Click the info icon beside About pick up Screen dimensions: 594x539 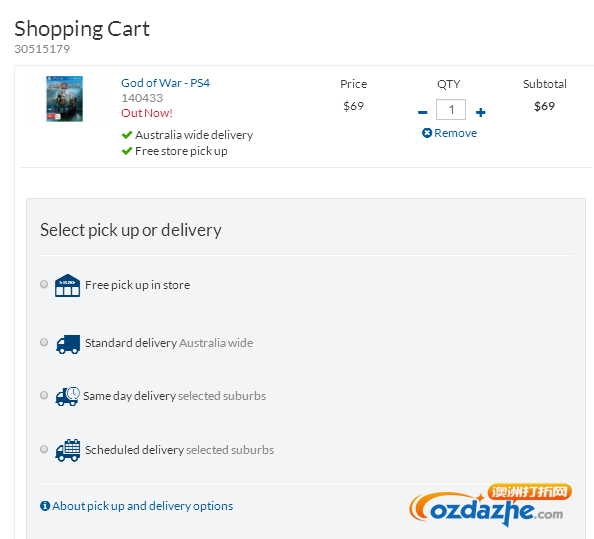click(x=45, y=506)
